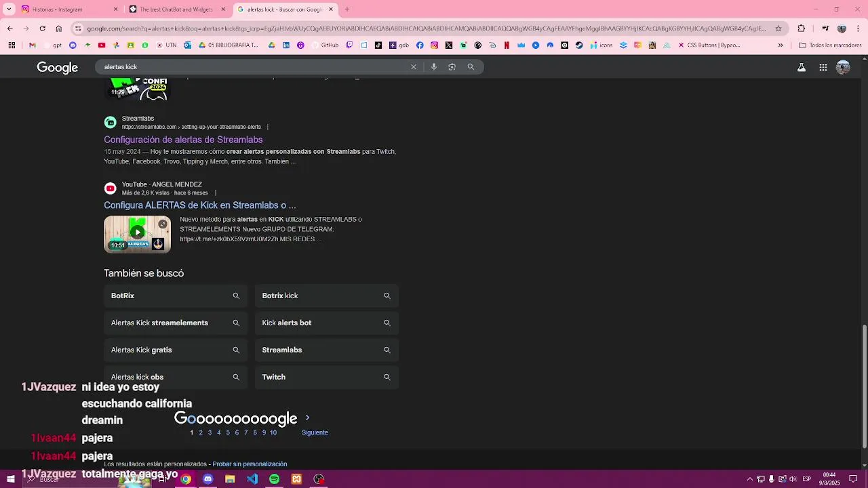Open the Google apps grid
The image size is (868, 488).
[823, 67]
